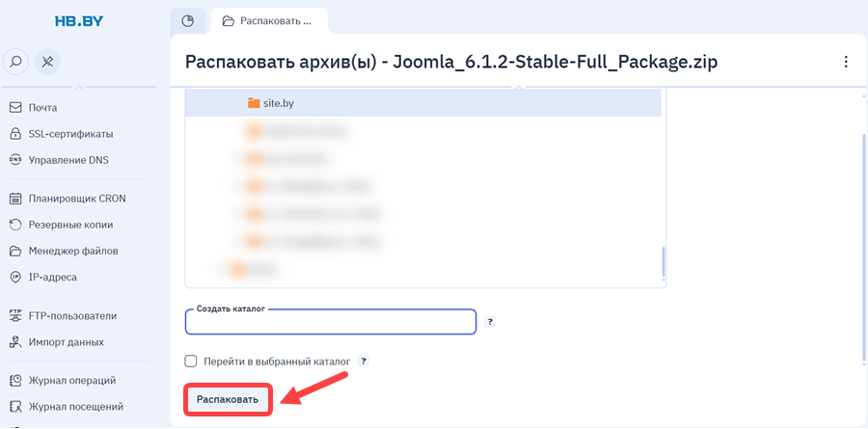Viewport: 868px width, 429px height.
Task: Click help icon next to Создать каталог
Action: pos(489,322)
